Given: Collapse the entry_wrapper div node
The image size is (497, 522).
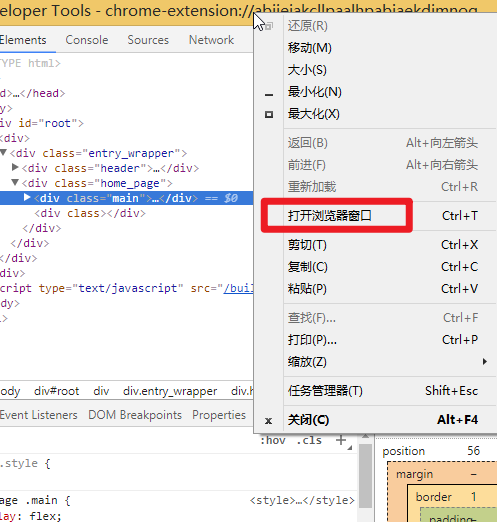Looking at the screenshot, I should click(4, 153).
